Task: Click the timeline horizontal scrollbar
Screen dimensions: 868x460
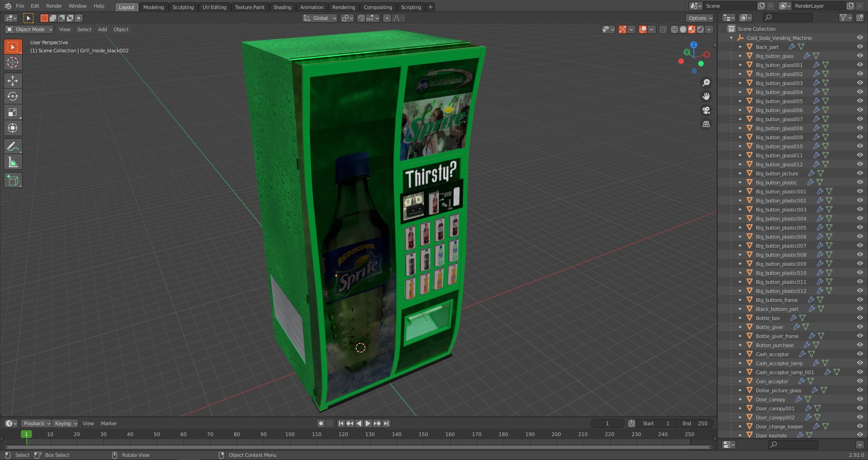Action: pyautogui.click(x=358, y=447)
